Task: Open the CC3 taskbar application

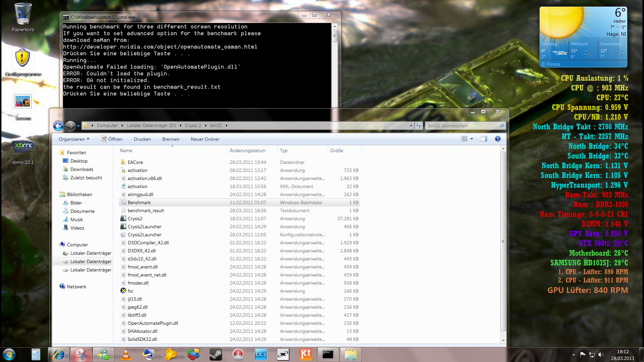Action: (261, 355)
